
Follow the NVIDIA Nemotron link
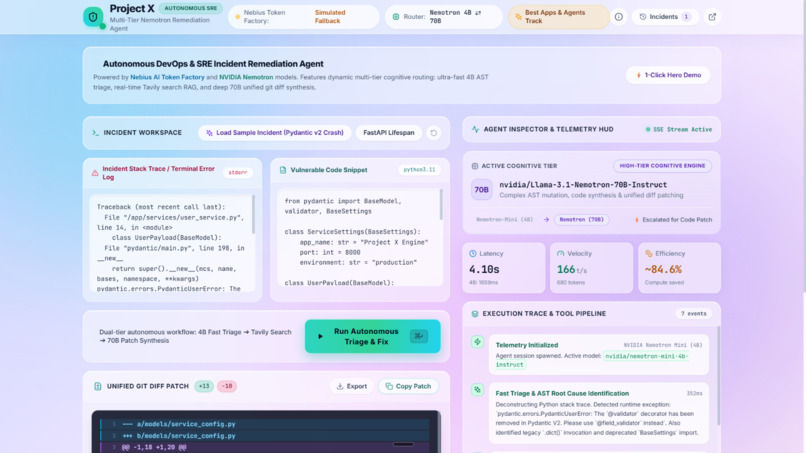pos(246,77)
